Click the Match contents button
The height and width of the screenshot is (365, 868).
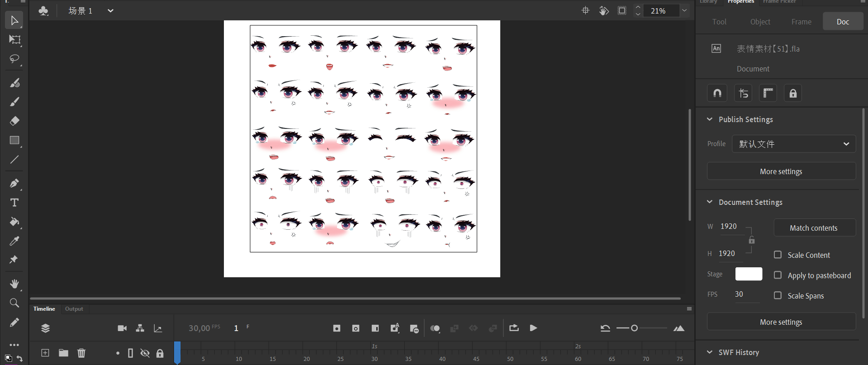click(813, 228)
